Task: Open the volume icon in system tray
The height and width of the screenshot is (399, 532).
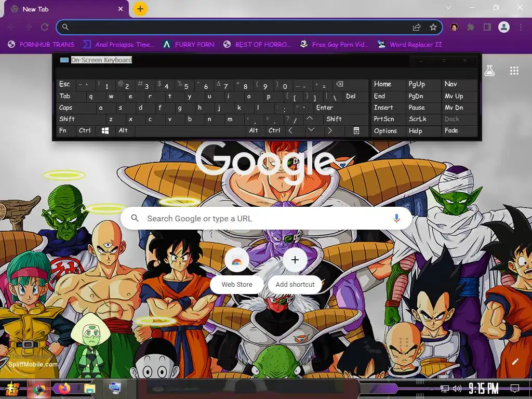Action: pyautogui.click(x=457, y=389)
